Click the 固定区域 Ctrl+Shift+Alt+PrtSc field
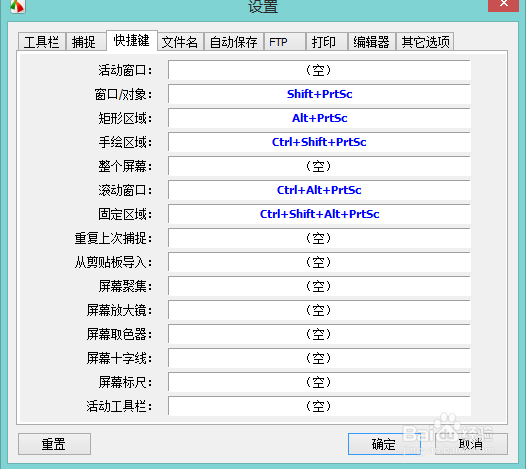The image size is (526, 469). tap(319, 214)
